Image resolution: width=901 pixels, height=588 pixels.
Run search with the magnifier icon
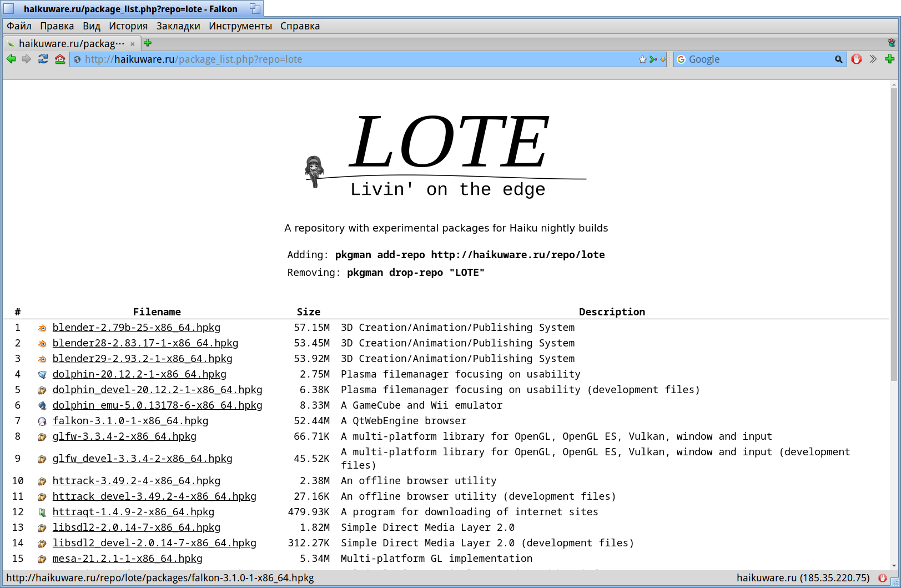coord(838,59)
